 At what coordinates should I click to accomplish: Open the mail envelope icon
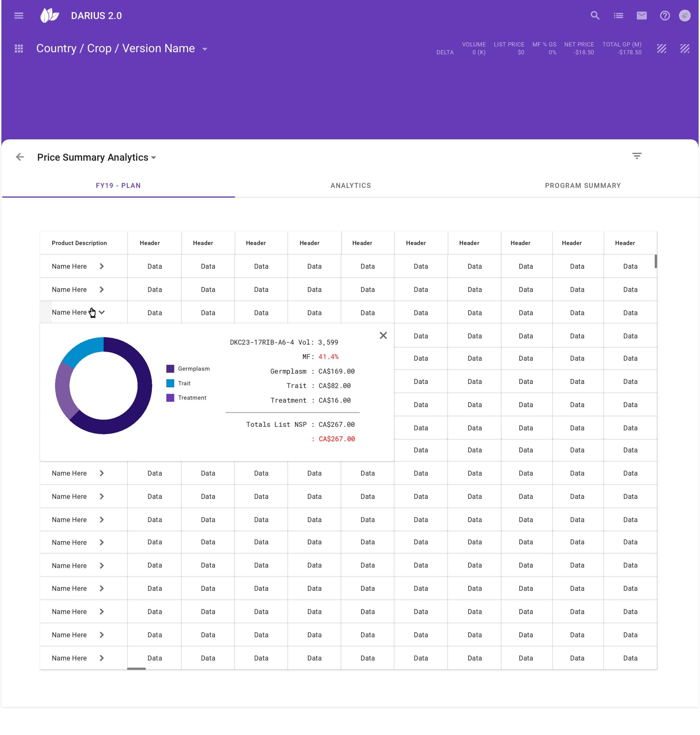pos(641,16)
